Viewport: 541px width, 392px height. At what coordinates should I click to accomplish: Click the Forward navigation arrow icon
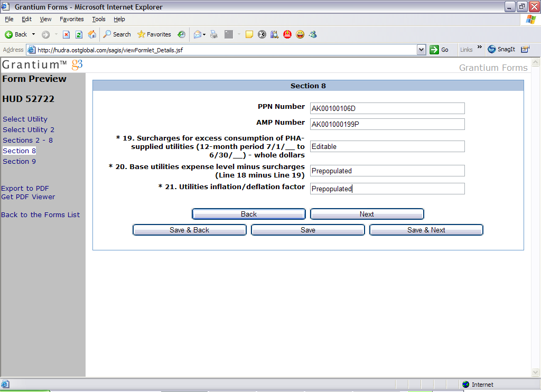[45, 34]
